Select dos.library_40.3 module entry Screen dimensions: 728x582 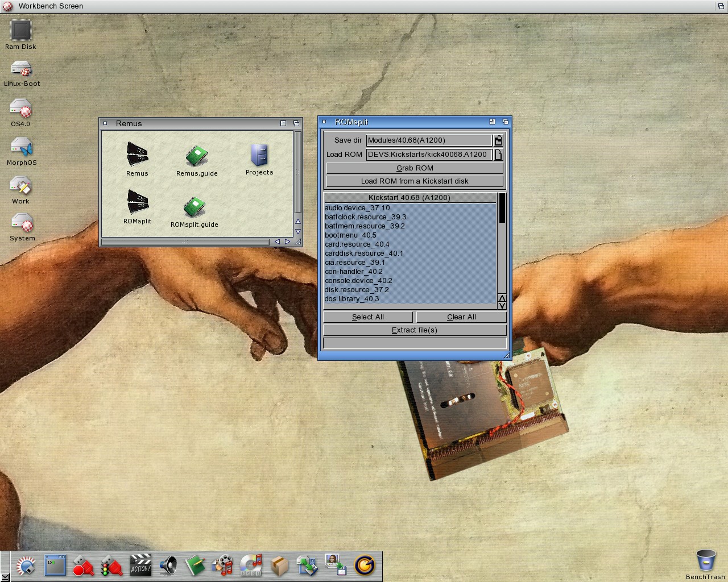[410, 299]
